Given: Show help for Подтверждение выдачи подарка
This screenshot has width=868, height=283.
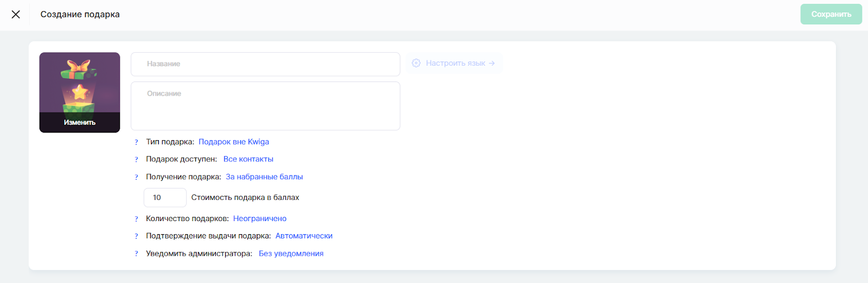Looking at the screenshot, I should [136, 236].
